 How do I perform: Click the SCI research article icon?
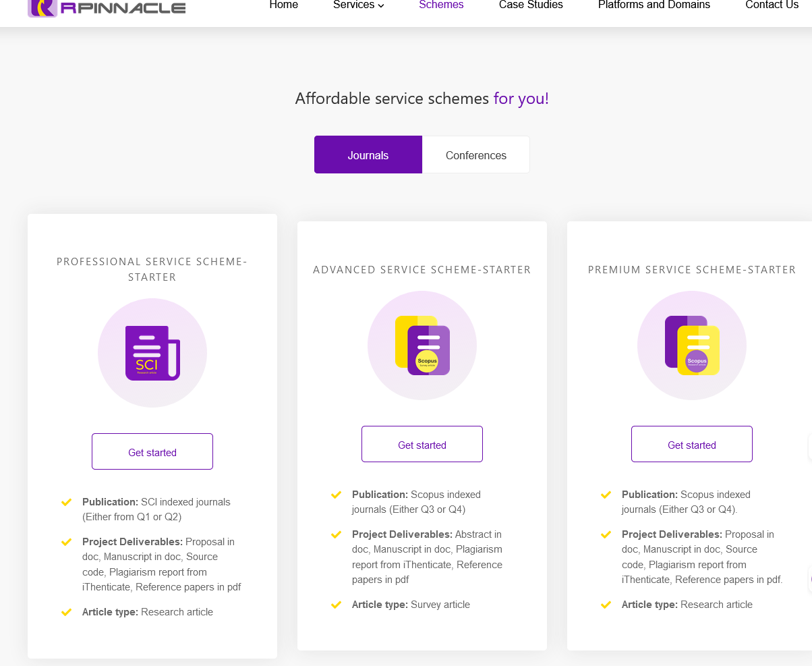(x=152, y=353)
